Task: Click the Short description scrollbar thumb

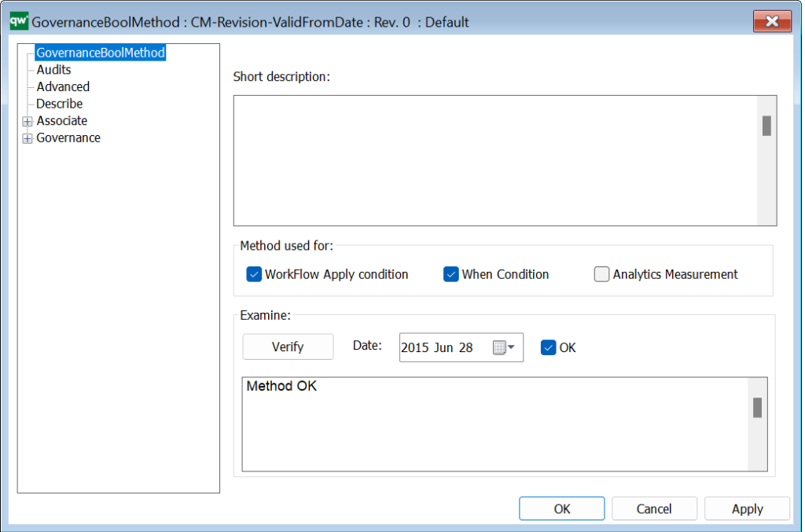Action: 766,126
